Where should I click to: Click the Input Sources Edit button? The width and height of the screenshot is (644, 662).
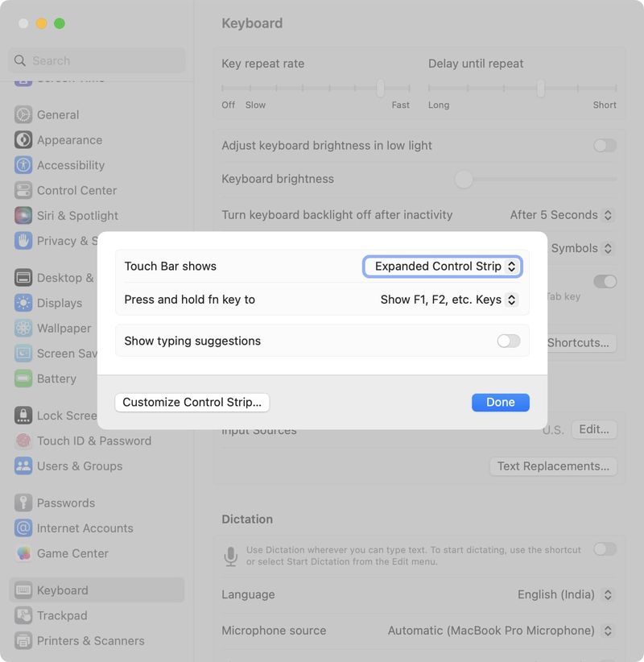pos(594,429)
